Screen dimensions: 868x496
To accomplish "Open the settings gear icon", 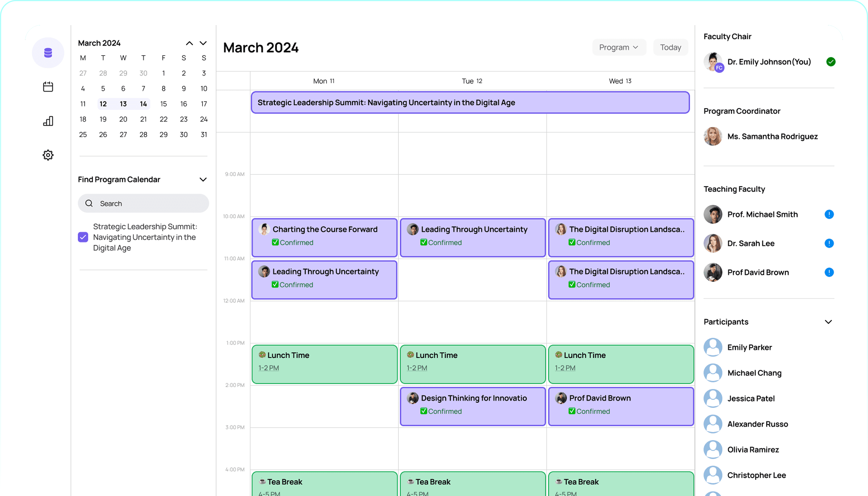I will (48, 155).
